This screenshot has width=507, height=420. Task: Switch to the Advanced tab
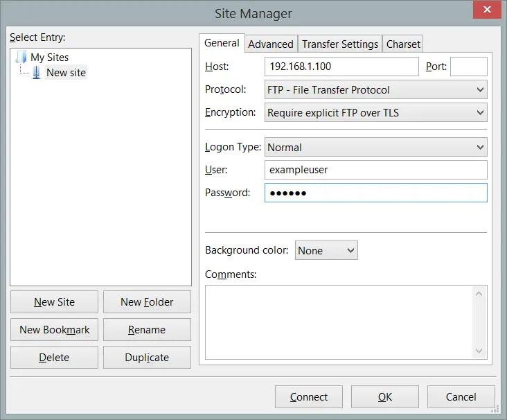point(271,44)
